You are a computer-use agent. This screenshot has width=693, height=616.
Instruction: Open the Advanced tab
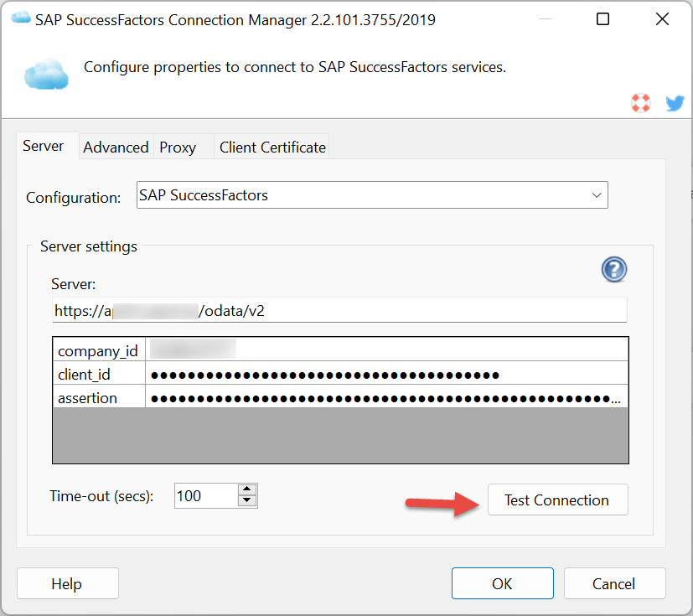116,148
